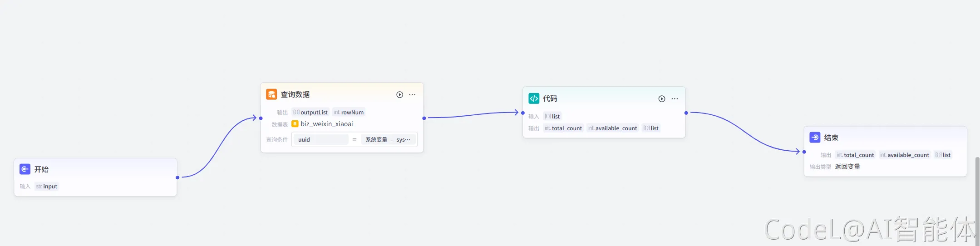The height and width of the screenshot is (246, 980).
Task: Click available_count output in code node
Action: (x=612, y=128)
